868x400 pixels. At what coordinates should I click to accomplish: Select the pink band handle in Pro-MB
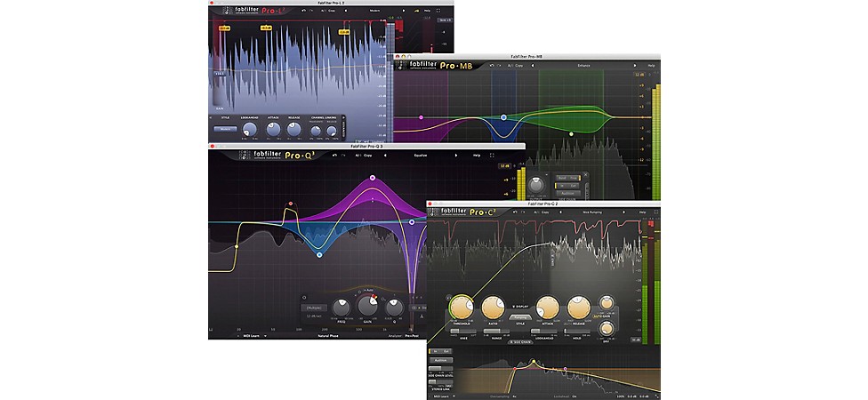422,117
